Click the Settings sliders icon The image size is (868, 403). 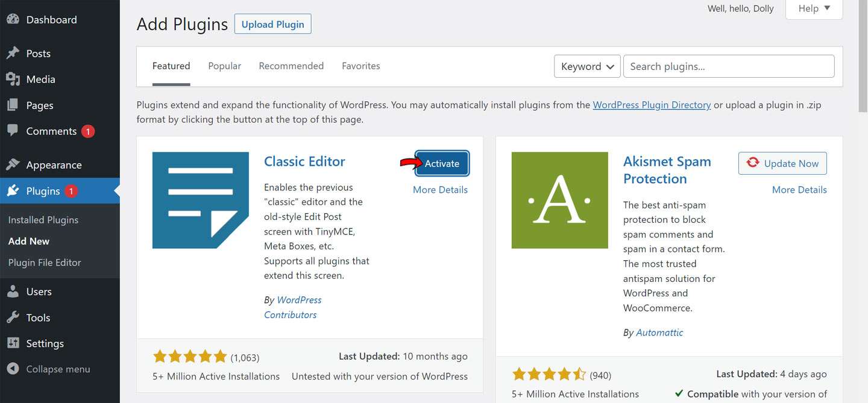(x=13, y=343)
